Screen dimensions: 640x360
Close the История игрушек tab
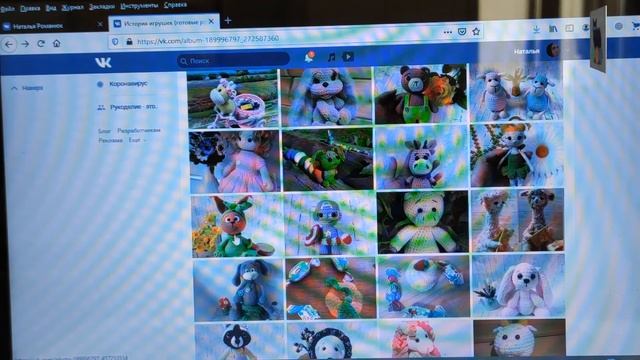pyautogui.click(x=211, y=22)
